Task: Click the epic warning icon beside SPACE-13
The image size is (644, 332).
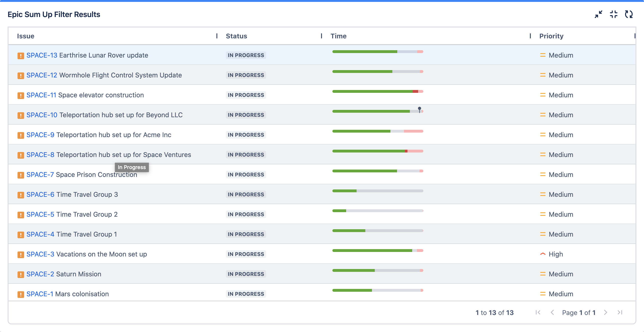Action: (21, 55)
